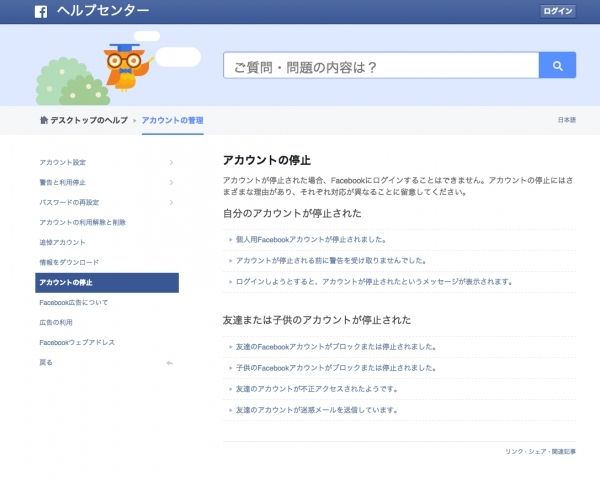The image size is (600, 480).
Task: Select the highlighted アカウントの停止 sidebar item
Action: tap(107, 282)
